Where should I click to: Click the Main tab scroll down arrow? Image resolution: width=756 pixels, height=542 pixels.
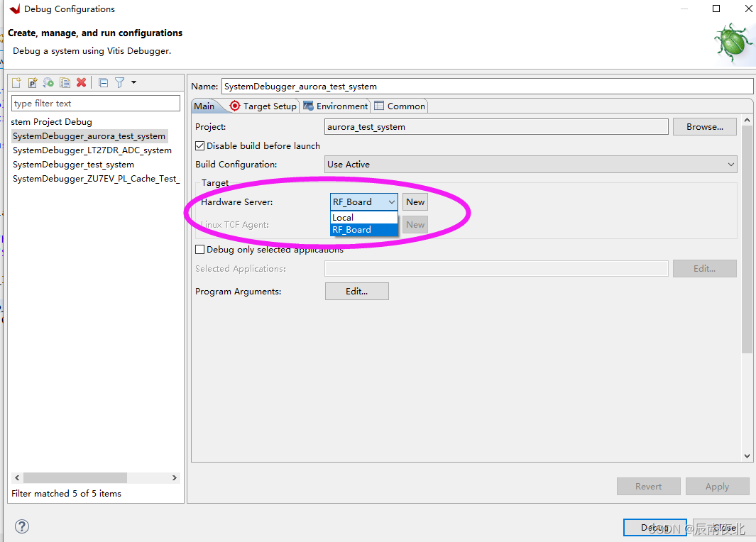(747, 455)
